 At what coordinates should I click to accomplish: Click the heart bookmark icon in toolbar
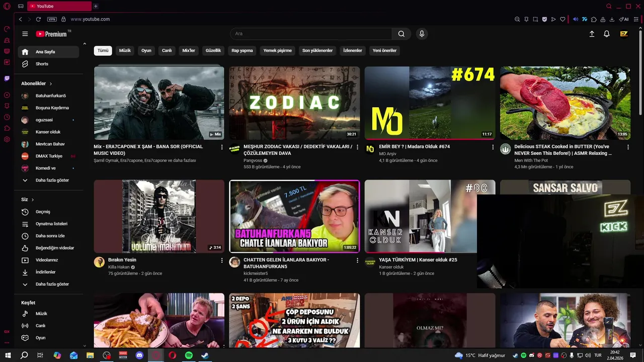(562, 19)
